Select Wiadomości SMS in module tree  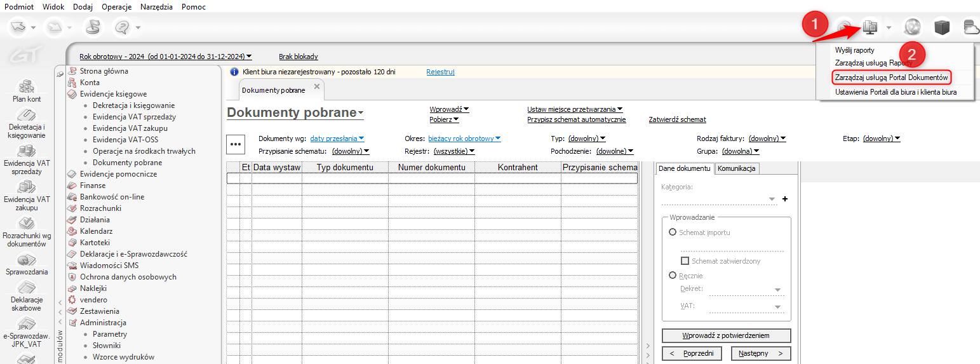(x=109, y=266)
